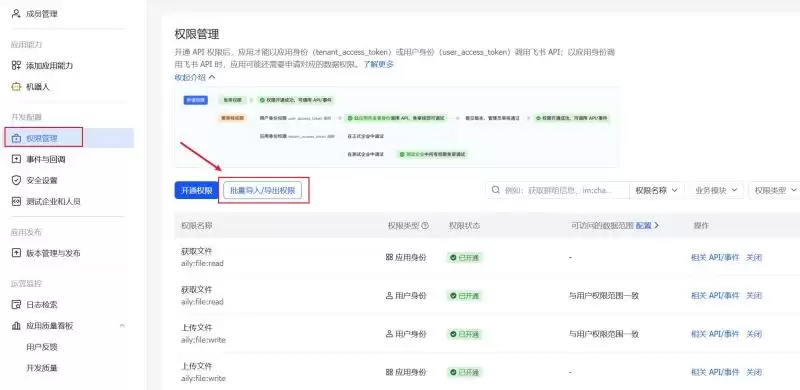Click the 权限类型 column help icon
The height and width of the screenshot is (390, 800).
click(425, 225)
